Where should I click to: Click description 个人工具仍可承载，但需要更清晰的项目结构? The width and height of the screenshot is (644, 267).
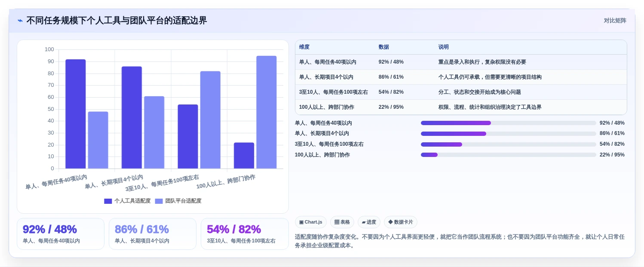[x=490, y=77]
